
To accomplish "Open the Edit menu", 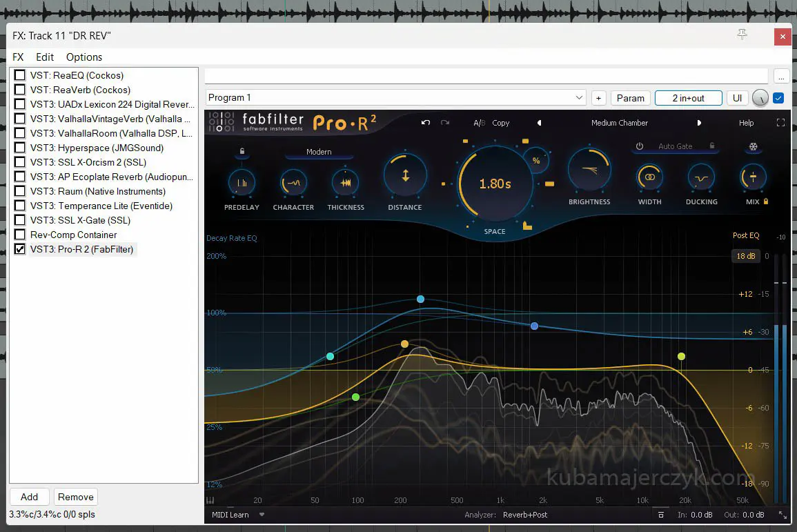I will [45, 57].
